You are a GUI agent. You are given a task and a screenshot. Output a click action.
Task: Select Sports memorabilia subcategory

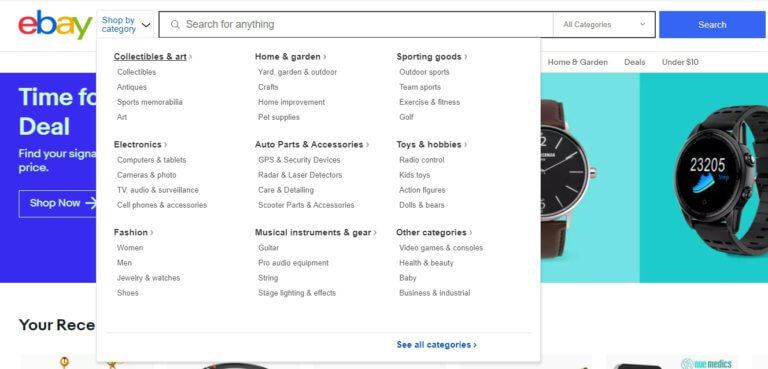(x=149, y=102)
